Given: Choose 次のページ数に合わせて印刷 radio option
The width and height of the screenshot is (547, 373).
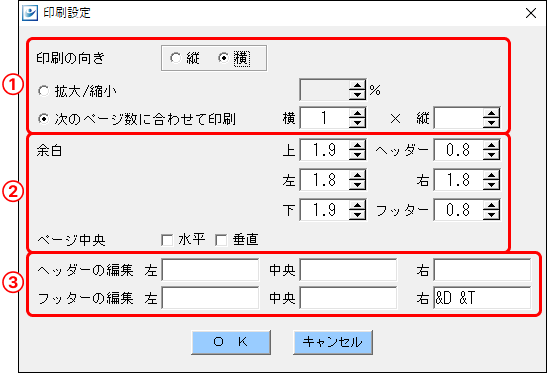Looking at the screenshot, I should [x=43, y=119].
